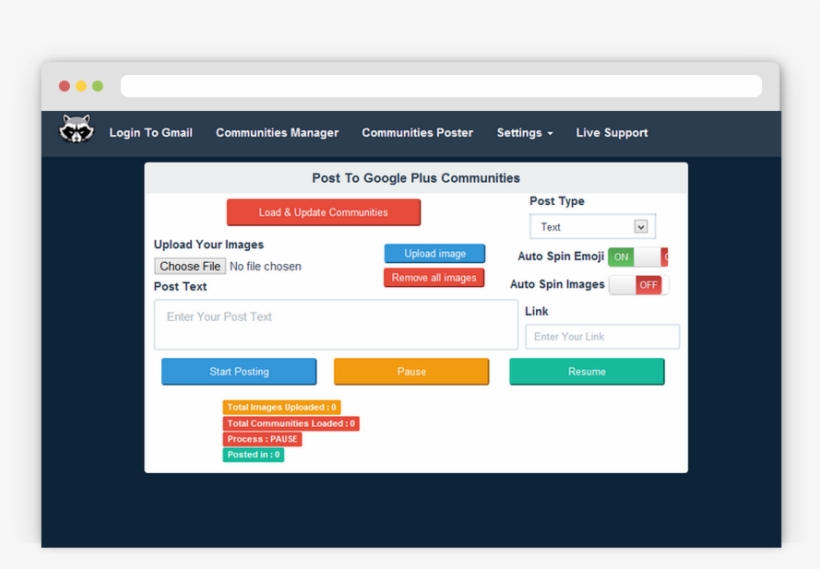Click the blue Upload image button
Viewport: 820px width, 569px height.
[434, 254]
